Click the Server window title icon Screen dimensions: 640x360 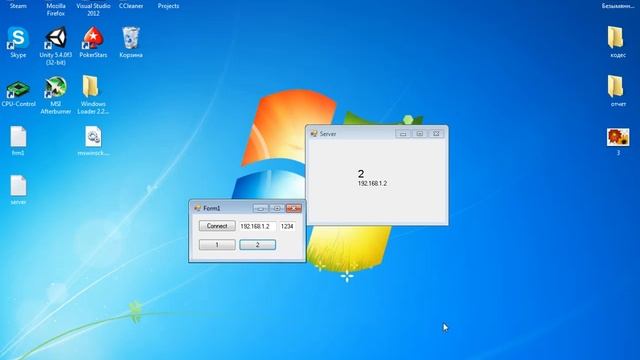[314, 133]
